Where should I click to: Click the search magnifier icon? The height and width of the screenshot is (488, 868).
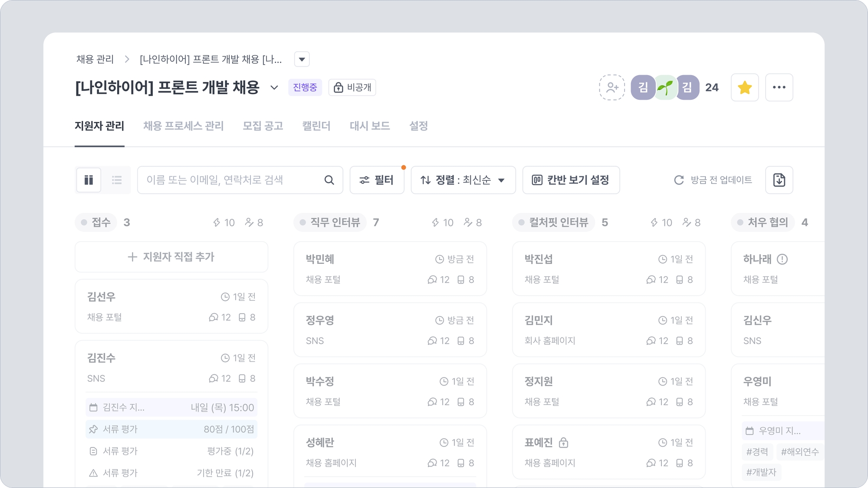click(x=329, y=180)
